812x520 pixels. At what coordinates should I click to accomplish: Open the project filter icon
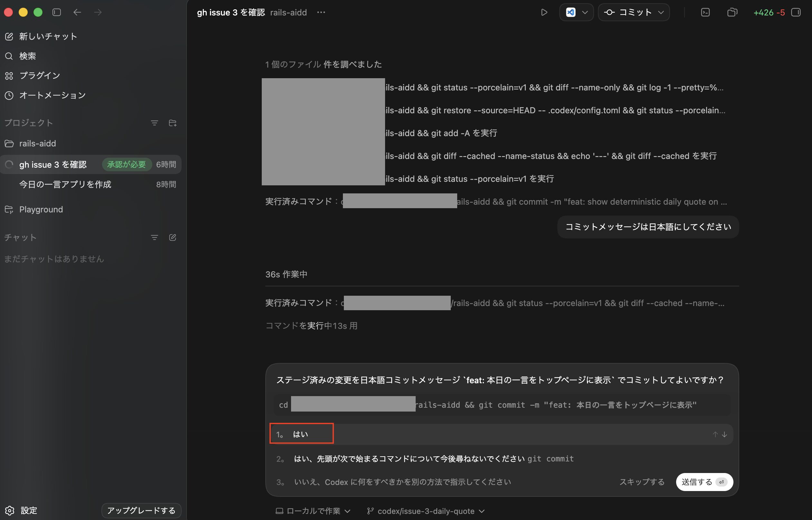coord(154,123)
